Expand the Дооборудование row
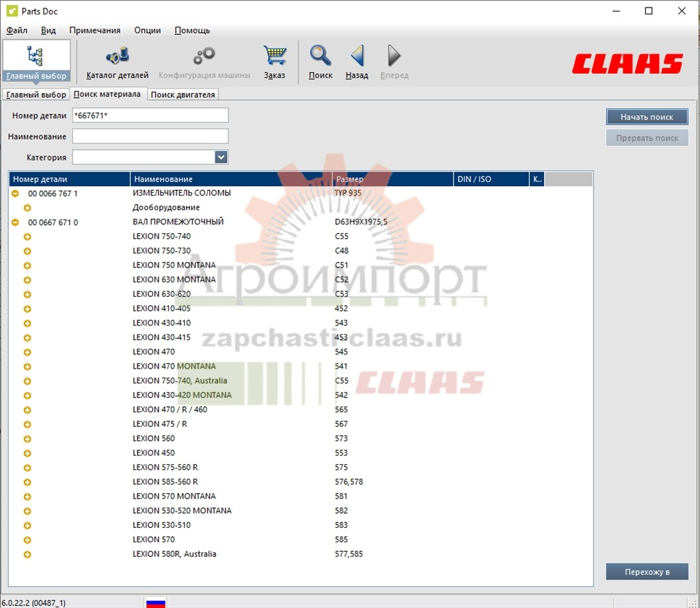Screen dimensions: 700x608 27,208
